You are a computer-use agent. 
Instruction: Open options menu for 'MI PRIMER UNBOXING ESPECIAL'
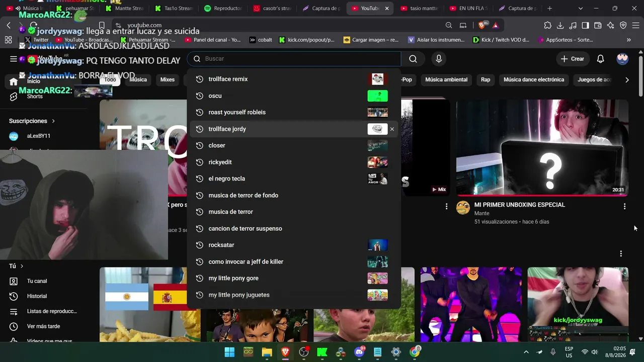point(624,207)
